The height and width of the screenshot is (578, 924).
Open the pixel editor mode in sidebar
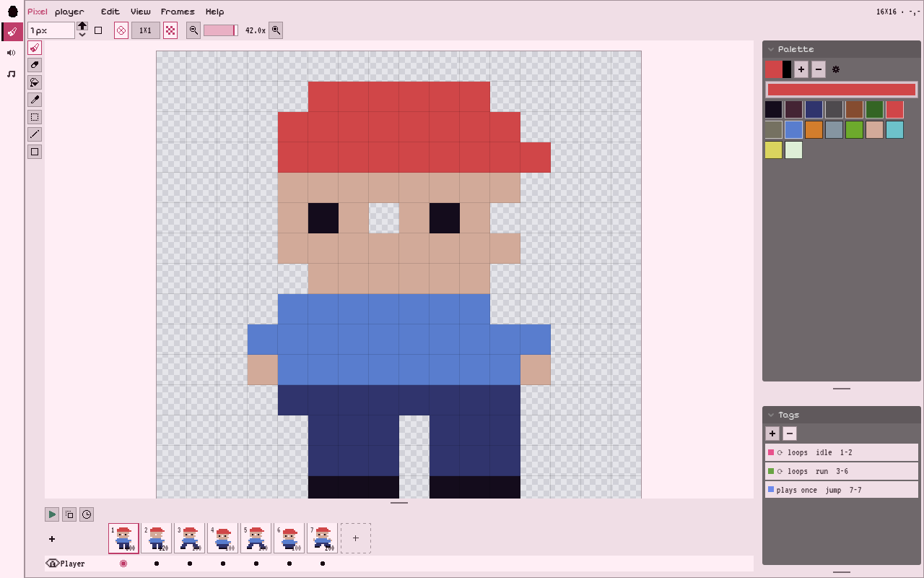coord(12,32)
